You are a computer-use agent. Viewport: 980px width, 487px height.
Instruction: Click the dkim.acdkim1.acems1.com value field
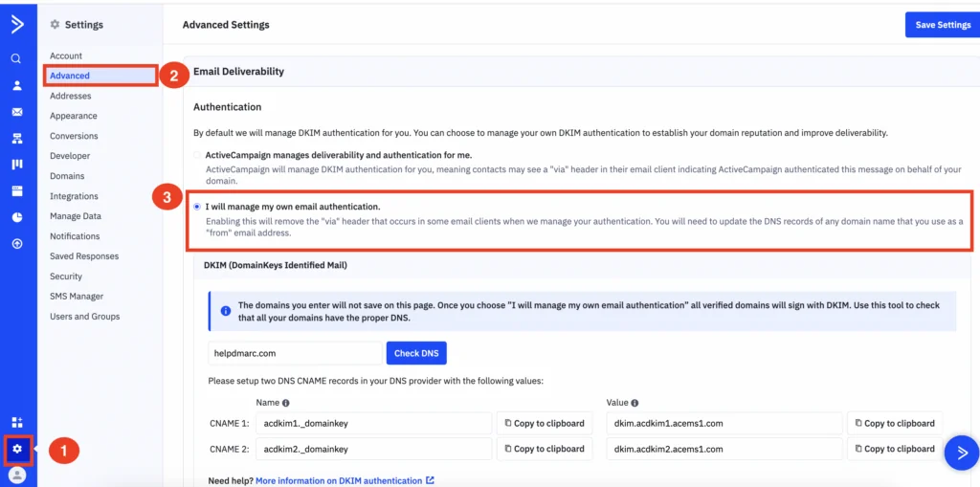click(724, 423)
